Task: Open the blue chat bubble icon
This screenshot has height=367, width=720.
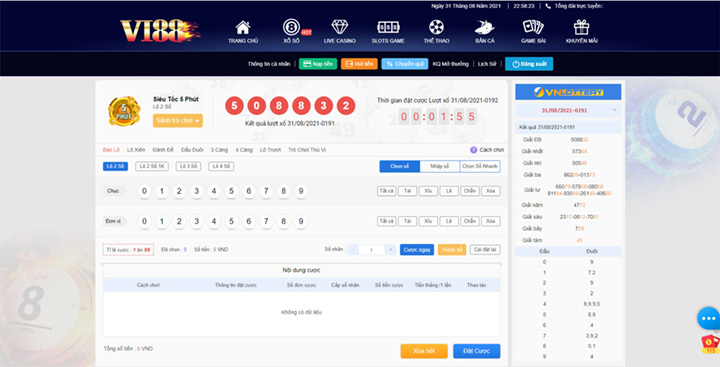Action: (x=708, y=318)
